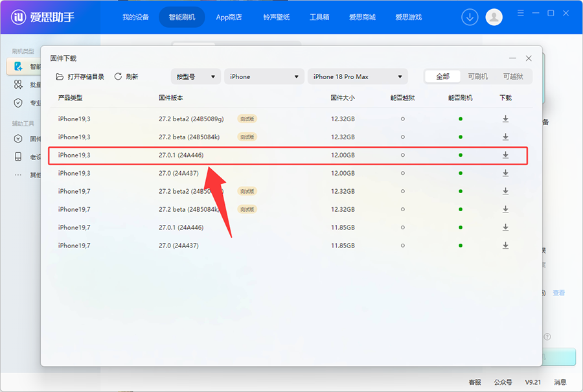Screen dimensions: 583x392
Task: Click the 11.85GB size in 27.0.1 row
Action: [x=343, y=227]
